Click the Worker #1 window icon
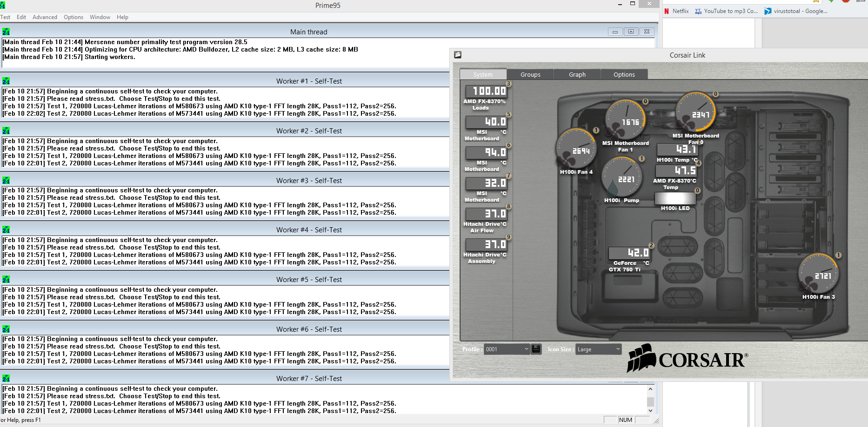This screenshot has height=427, width=868. point(6,81)
